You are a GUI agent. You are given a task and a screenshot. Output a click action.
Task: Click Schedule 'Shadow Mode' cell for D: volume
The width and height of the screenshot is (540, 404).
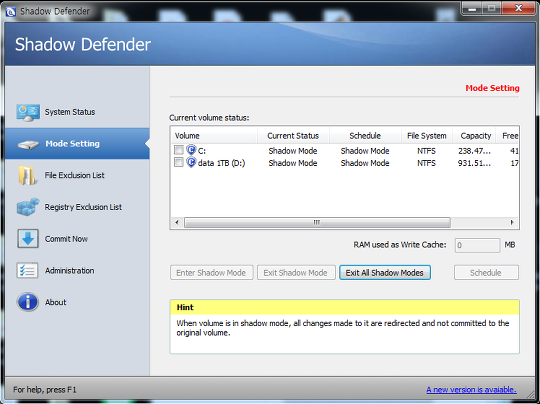(x=365, y=163)
